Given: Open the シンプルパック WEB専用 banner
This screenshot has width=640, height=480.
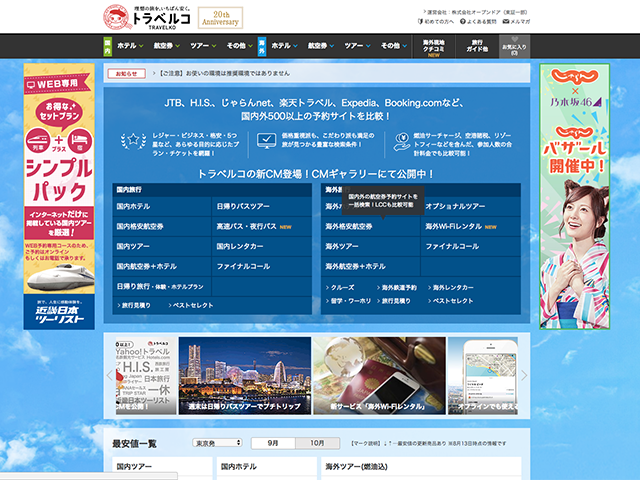Looking at the screenshot, I should pyautogui.click(x=59, y=179).
